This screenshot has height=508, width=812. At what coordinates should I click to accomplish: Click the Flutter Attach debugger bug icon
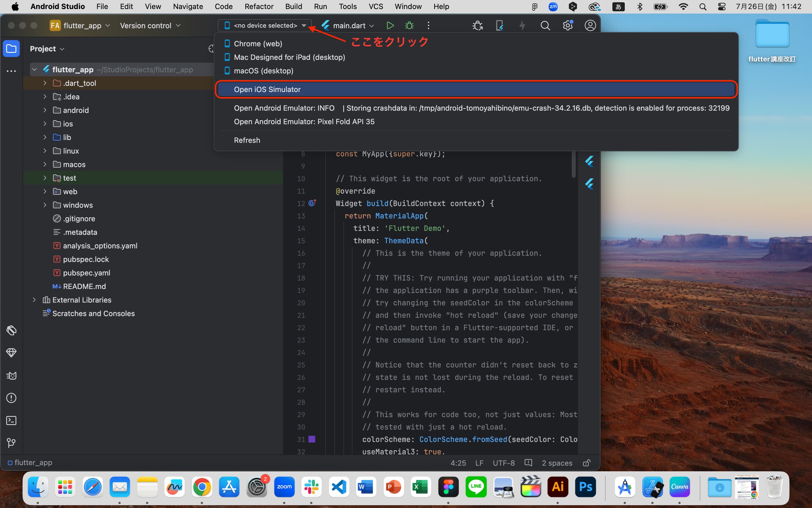click(x=477, y=25)
